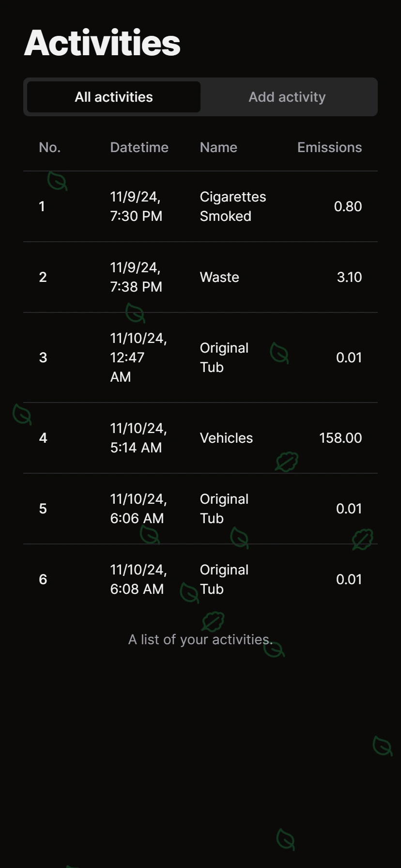Image resolution: width=401 pixels, height=868 pixels.
Task: Click the Name column header
Action: pyautogui.click(x=218, y=147)
